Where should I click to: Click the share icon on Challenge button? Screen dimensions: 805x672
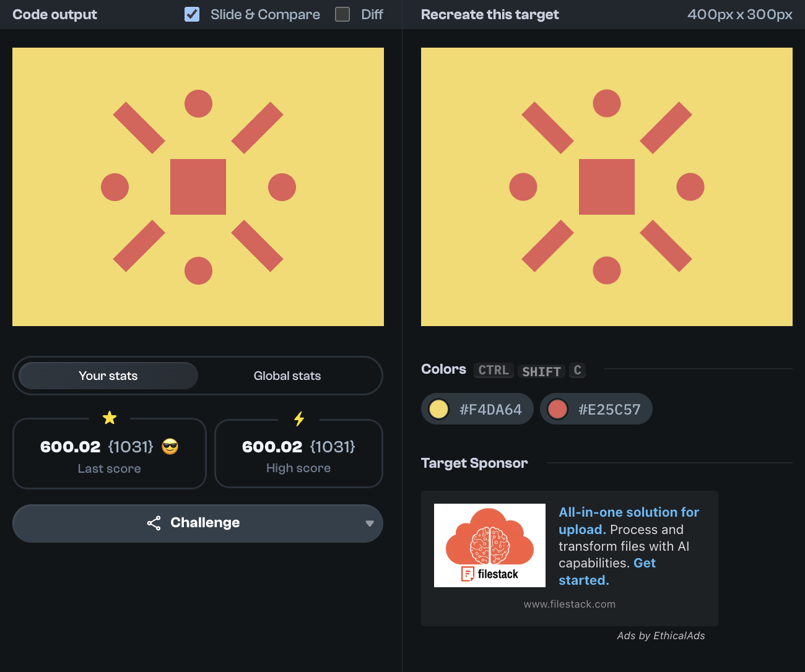[154, 523]
